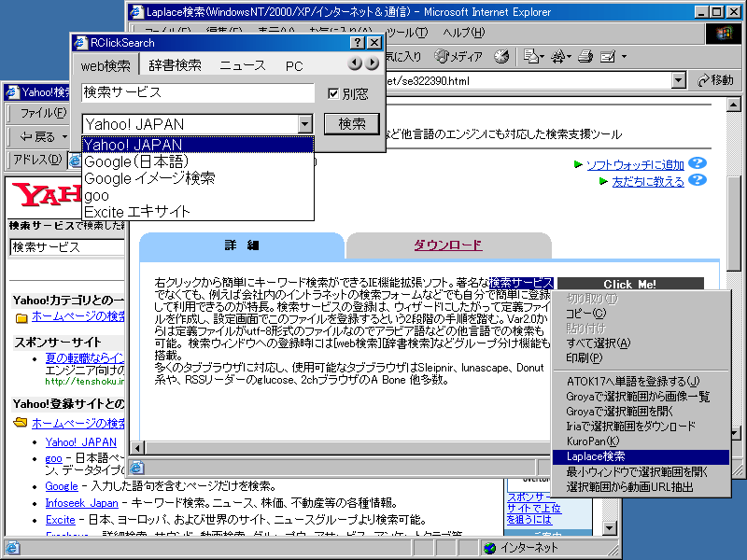Choose すべて選択(A) from the context menu
The width and height of the screenshot is (747, 560).
click(641, 343)
